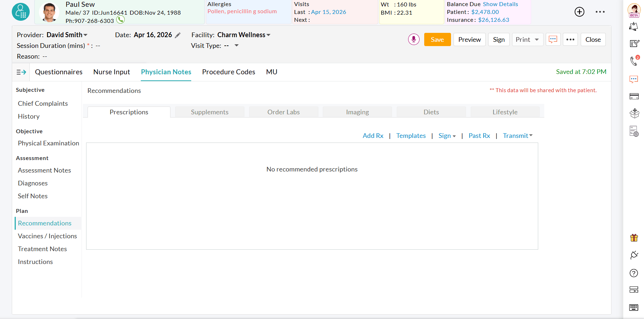644x319 pixels.
Task: Go to Chief Complaints section
Action: pyautogui.click(x=43, y=104)
